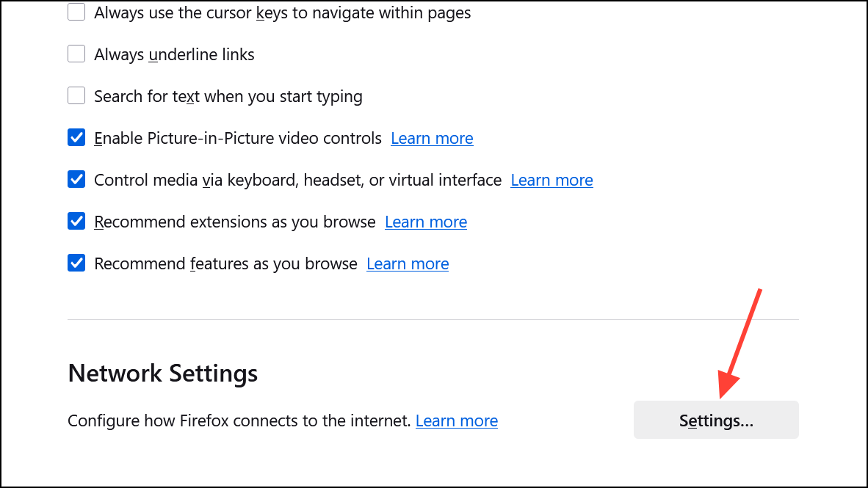This screenshot has width=868, height=488.
Task: Check Search for text when you start typing
Action: click(76, 95)
